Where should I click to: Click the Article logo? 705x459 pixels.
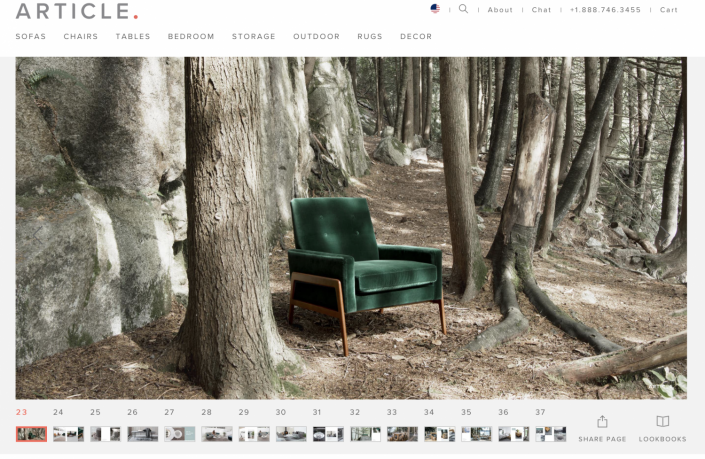pos(76,11)
